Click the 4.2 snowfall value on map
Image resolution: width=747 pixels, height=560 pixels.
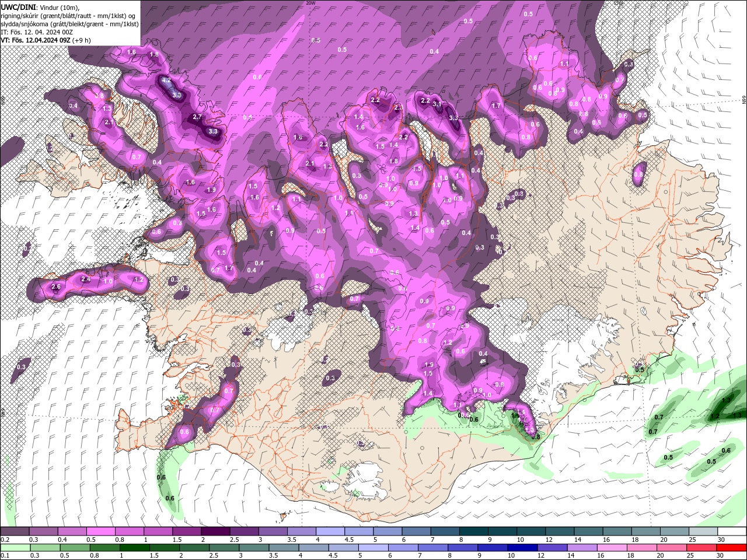[166, 80]
